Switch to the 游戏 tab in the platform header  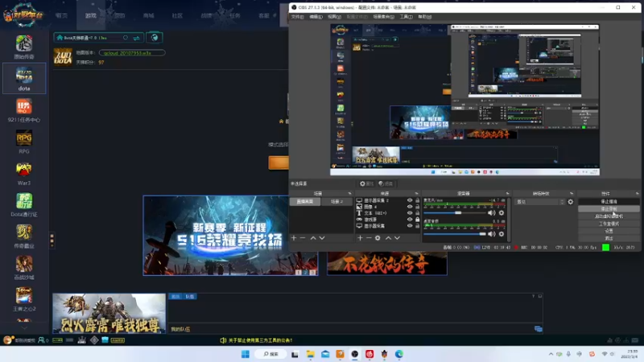click(91, 15)
